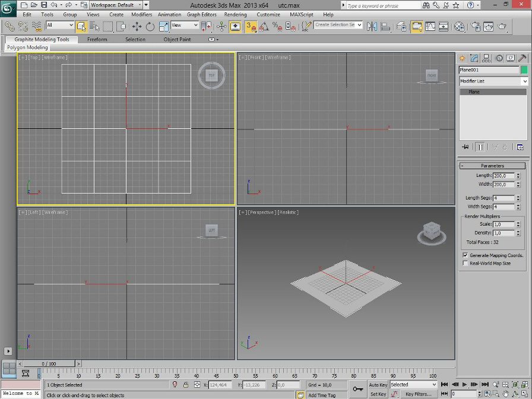Open the Modify panel tab
Image resolution: width=532 pixels, height=399 pixels.
pos(474,58)
